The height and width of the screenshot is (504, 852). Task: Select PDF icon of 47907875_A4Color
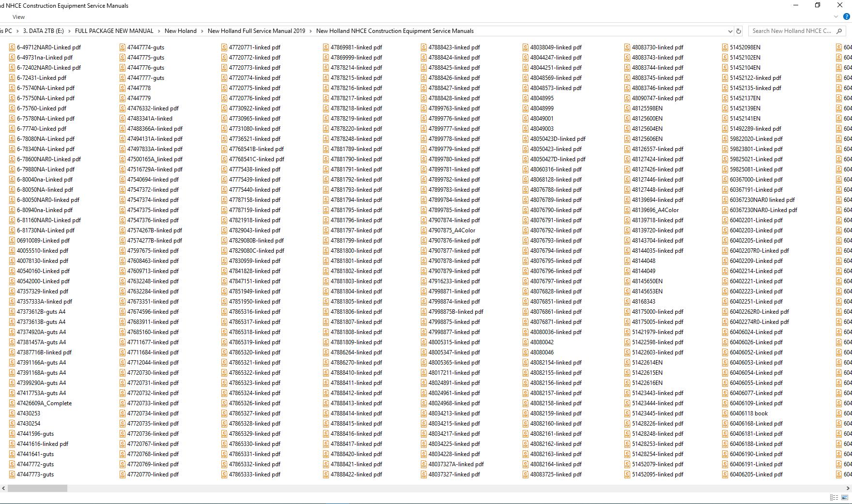pos(424,230)
